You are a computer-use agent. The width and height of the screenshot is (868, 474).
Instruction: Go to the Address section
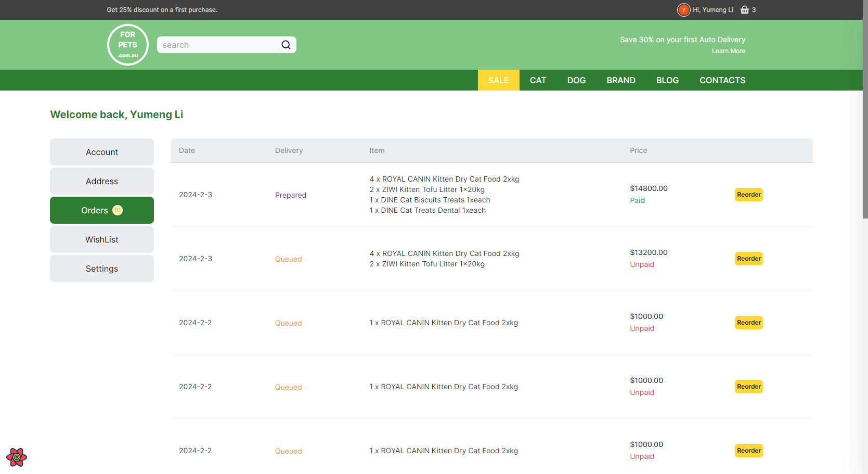click(102, 181)
